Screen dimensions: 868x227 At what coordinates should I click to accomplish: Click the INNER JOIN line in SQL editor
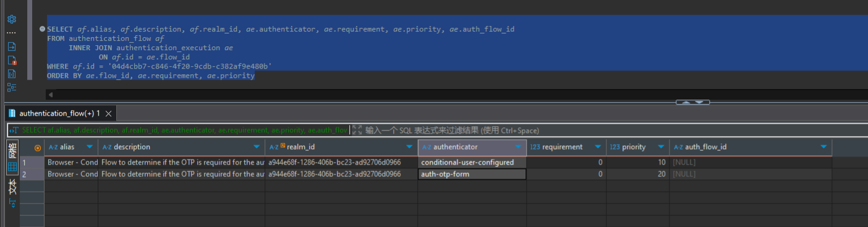pyautogui.click(x=151, y=48)
